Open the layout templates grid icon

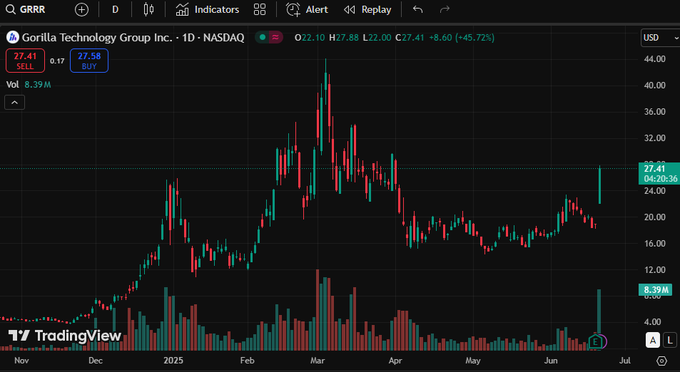click(x=260, y=10)
